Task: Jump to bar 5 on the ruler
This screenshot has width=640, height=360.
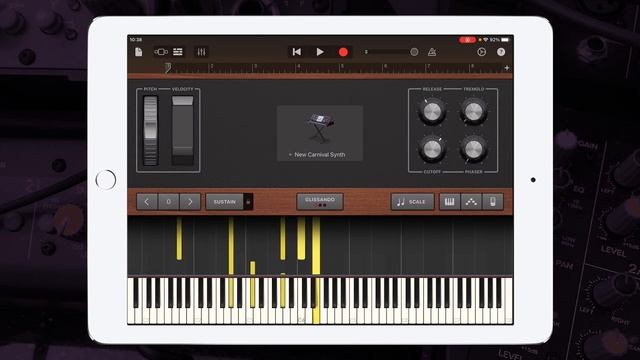Action: click(342, 67)
